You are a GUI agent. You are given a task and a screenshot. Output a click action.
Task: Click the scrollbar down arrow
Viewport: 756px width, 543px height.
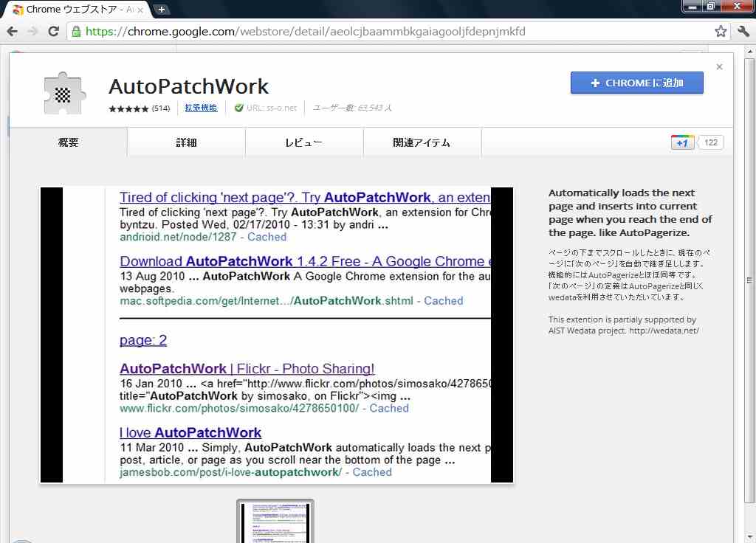(x=749, y=536)
